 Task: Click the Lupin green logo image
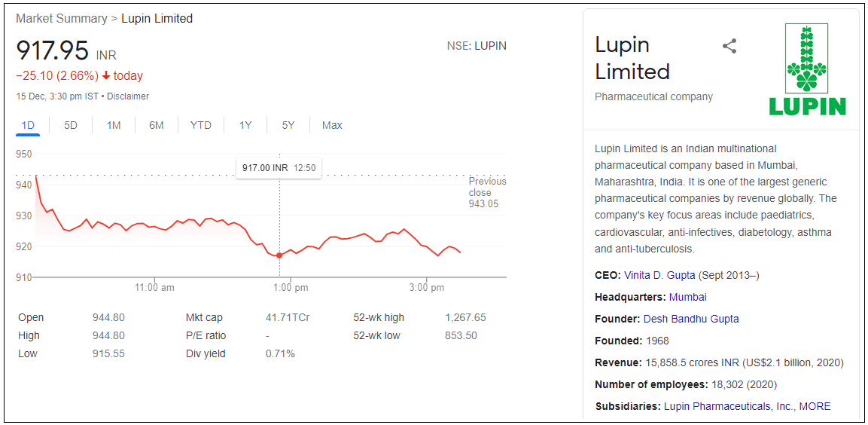pyautogui.click(x=807, y=69)
